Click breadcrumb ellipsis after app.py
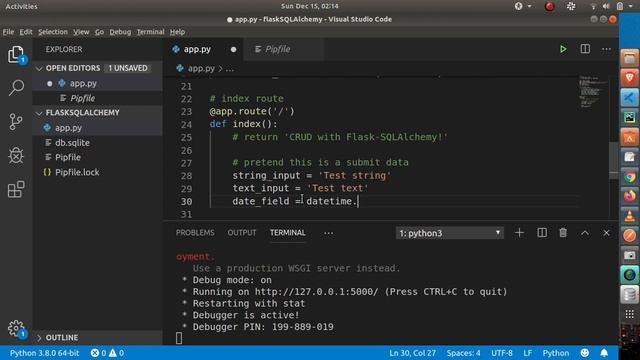The height and width of the screenshot is (360, 640). [x=230, y=69]
